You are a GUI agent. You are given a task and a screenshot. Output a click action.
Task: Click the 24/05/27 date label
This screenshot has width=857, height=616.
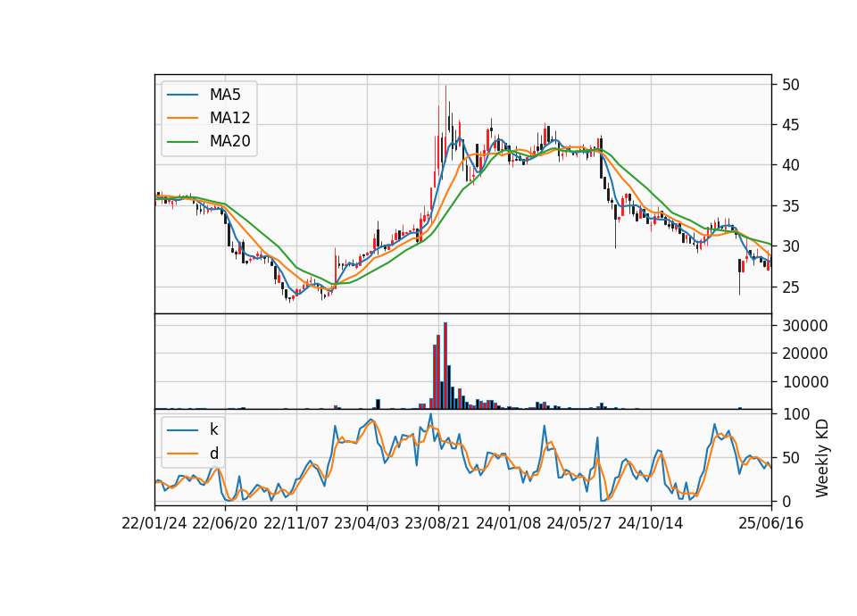(580, 524)
